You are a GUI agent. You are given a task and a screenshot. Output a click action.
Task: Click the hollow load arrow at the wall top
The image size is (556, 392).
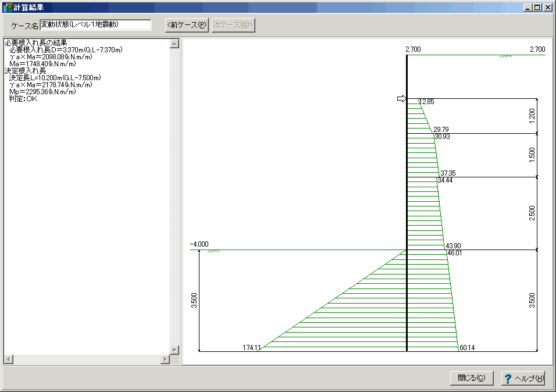click(401, 99)
